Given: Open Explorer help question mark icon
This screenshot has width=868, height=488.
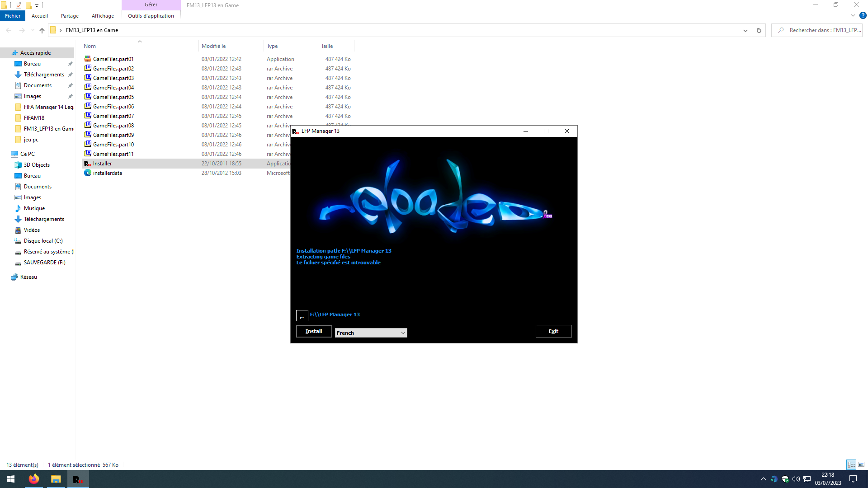Looking at the screenshot, I should (x=863, y=15).
